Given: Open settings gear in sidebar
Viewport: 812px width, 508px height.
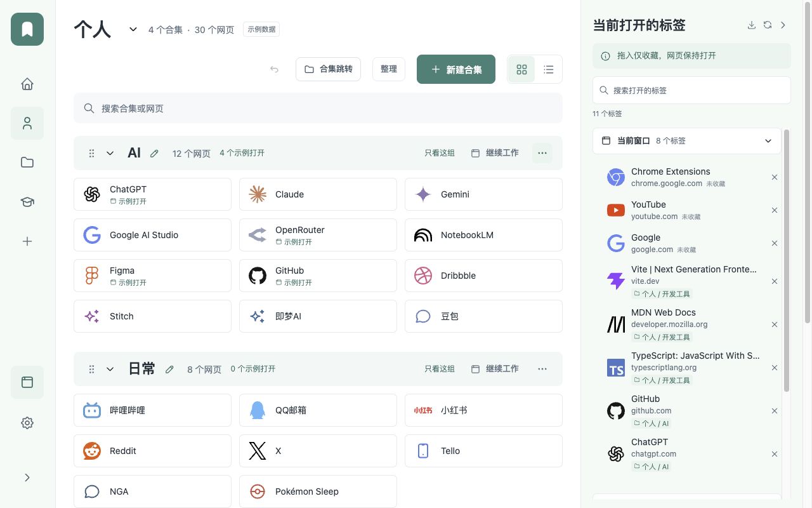Looking at the screenshot, I should [x=27, y=423].
